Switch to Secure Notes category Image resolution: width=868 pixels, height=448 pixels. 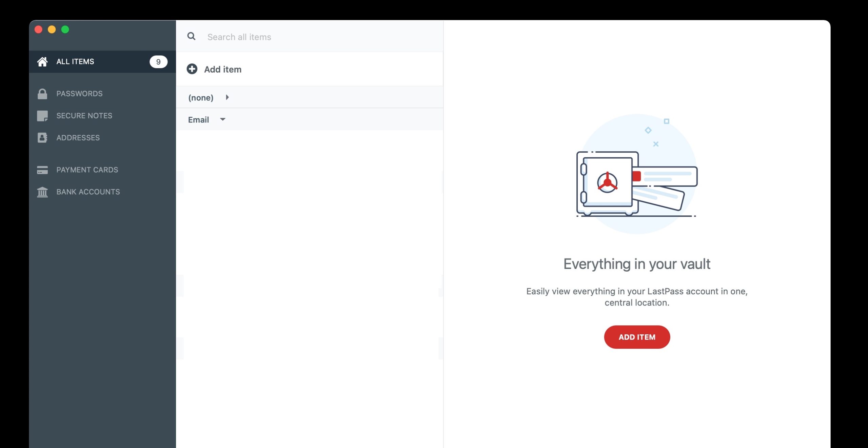tap(84, 116)
